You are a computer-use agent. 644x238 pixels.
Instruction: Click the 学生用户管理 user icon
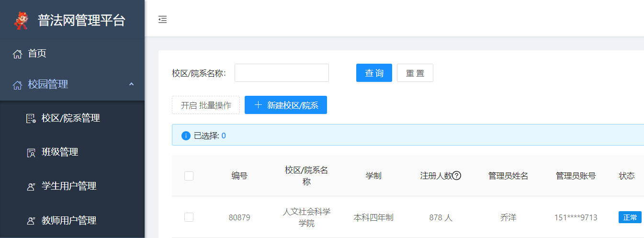coord(31,187)
